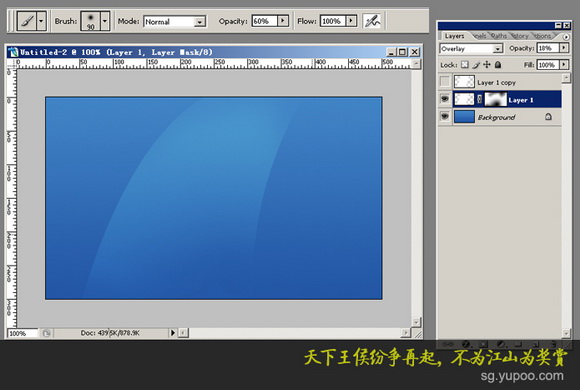Screen dimensions: 580x390
Task: Hide Layer 1 using eye icon
Action: [445, 99]
